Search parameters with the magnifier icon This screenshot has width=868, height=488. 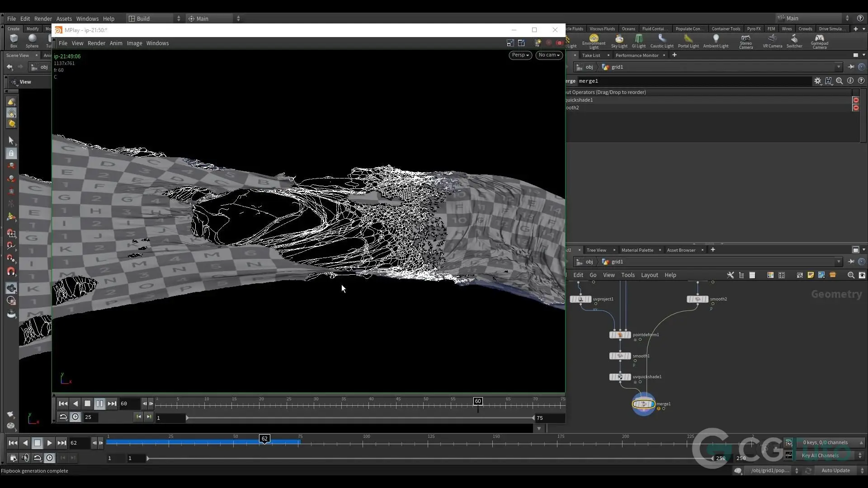840,81
